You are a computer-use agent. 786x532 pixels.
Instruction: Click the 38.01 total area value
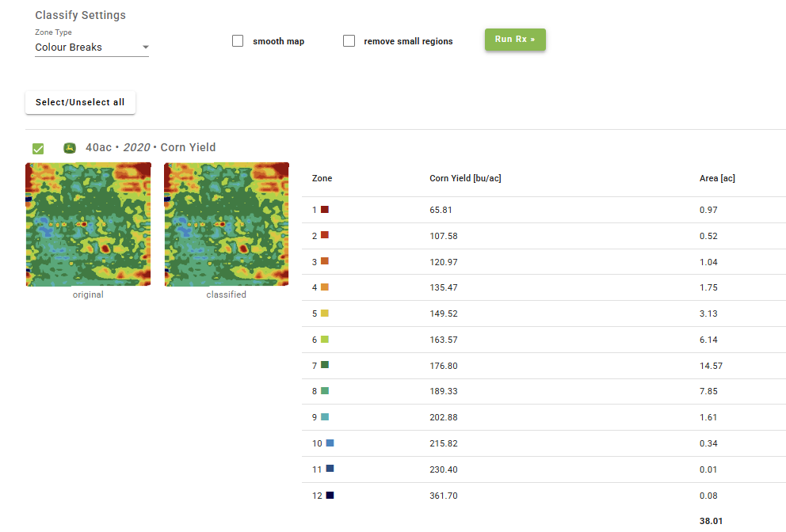pos(711,521)
